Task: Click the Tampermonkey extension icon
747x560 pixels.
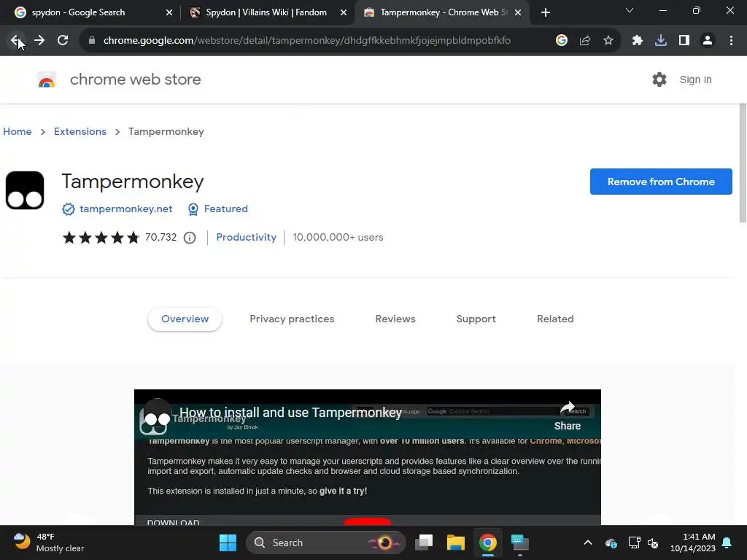Action: pyautogui.click(x=25, y=190)
